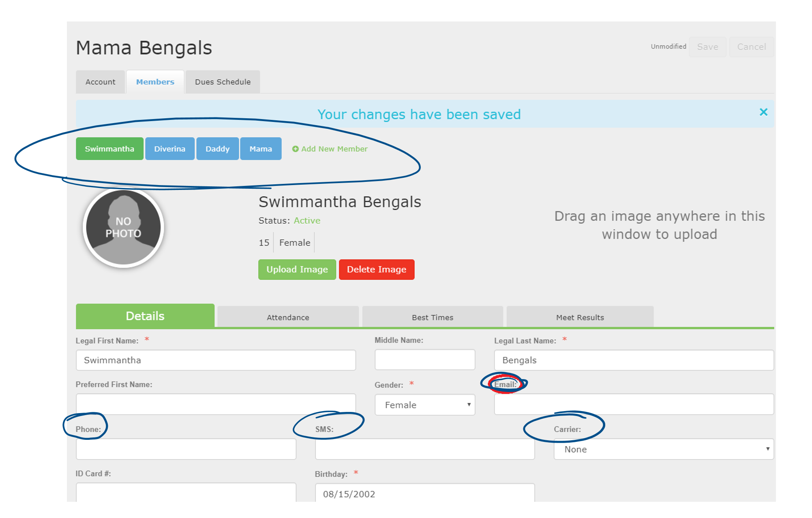
Task: Select the Daddy member button
Action: pos(217,149)
